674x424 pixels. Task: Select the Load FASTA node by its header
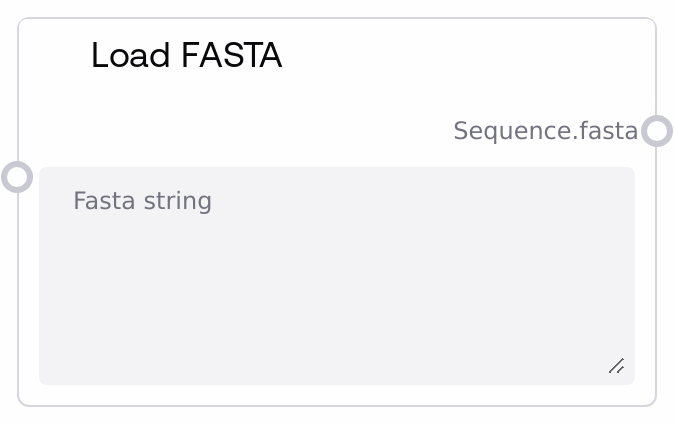(x=186, y=56)
